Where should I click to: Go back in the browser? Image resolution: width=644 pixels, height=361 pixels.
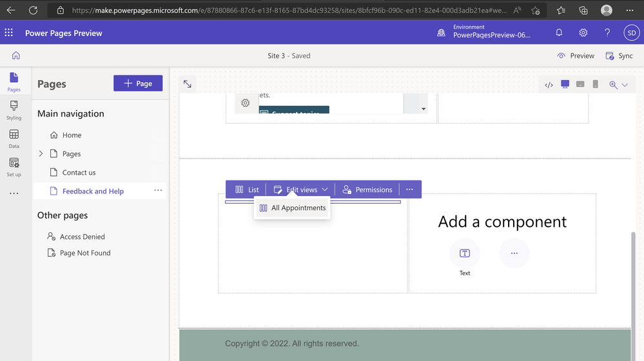[11, 10]
